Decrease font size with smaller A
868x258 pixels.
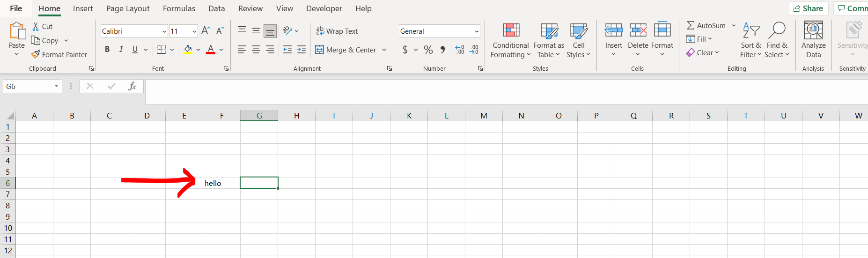coord(220,31)
